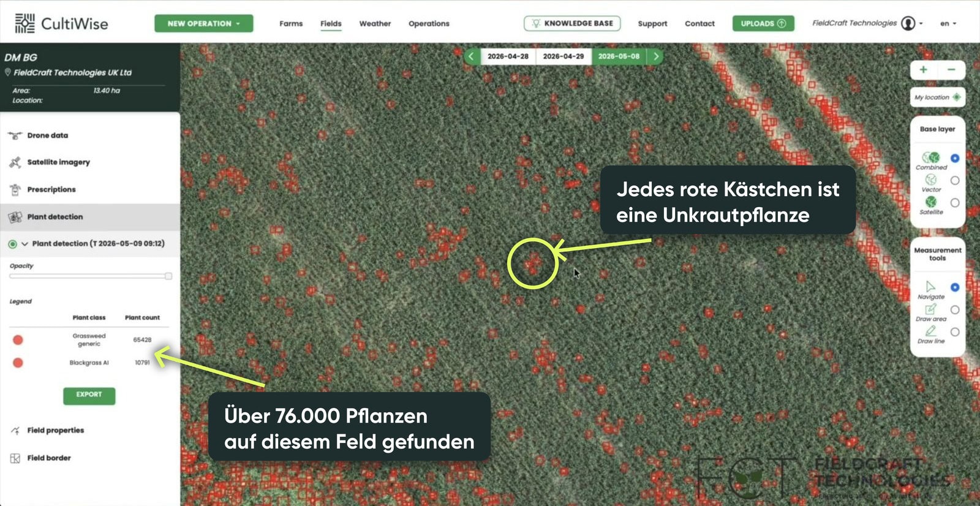Image resolution: width=980 pixels, height=506 pixels.
Task: Zoom out with the minus button
Action: [951, 70]
